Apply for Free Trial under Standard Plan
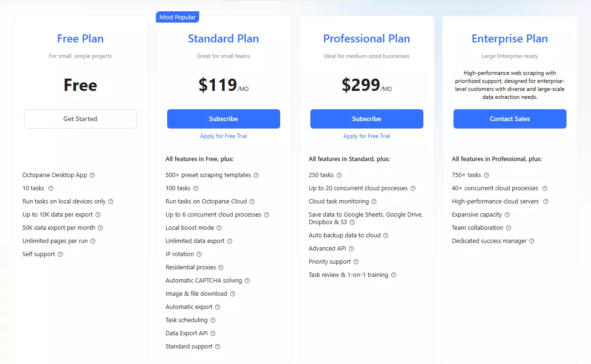Viewport: 591px width, 364px height. [224, 136]
